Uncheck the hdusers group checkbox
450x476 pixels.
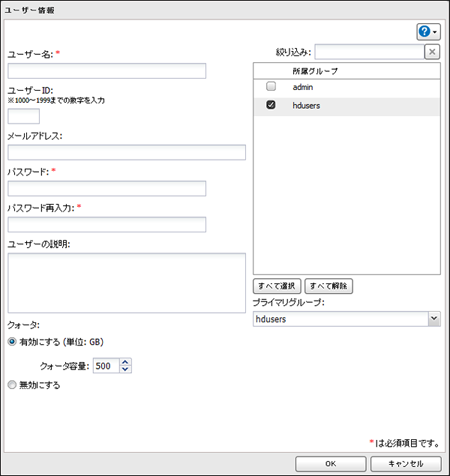pos(271,105)
